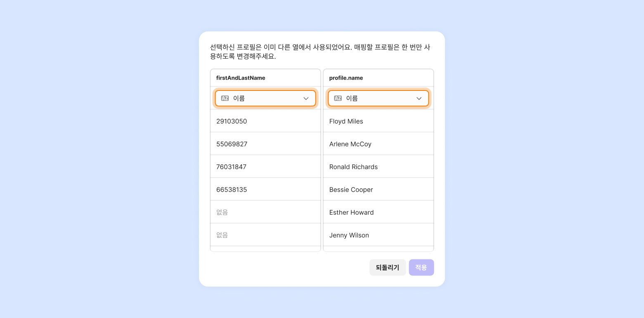Viewport: 644px width, 318px height.
Task: Click the cell containing 55069827
Action: pos(265,144)
